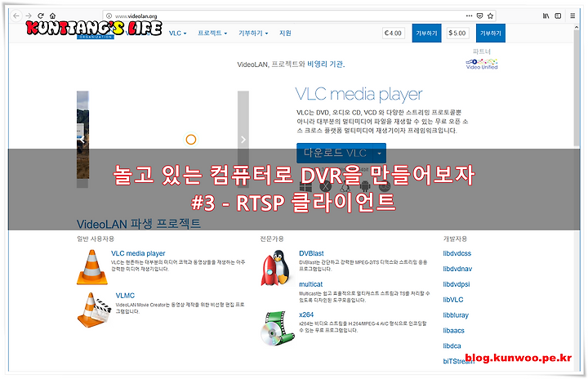Open the Firefox hamburger menu
The image size is (588, 379).
tap(572, 16)
